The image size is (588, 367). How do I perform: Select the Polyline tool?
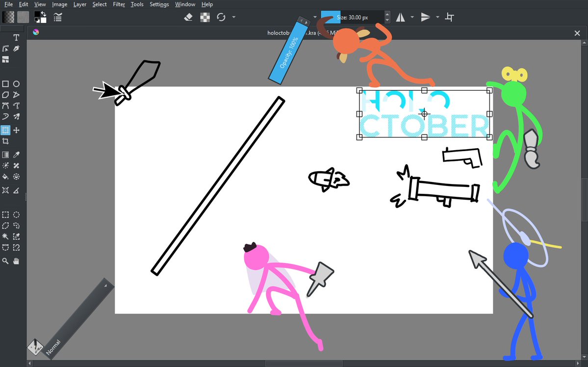(x=16, y=95)
